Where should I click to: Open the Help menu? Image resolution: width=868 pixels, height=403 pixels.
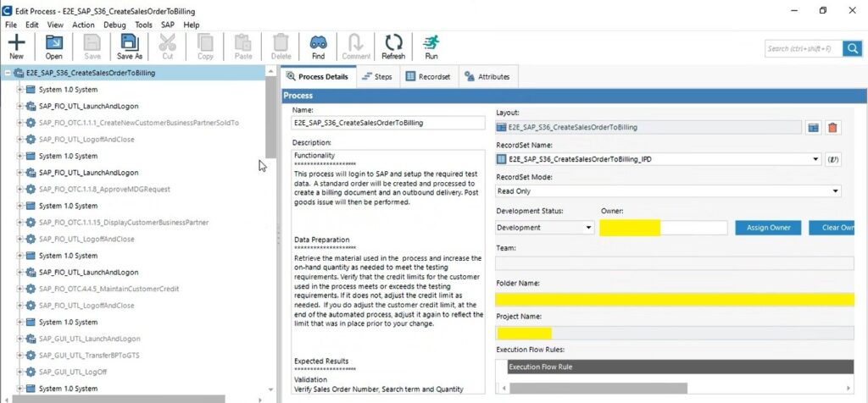coord(192,25)
